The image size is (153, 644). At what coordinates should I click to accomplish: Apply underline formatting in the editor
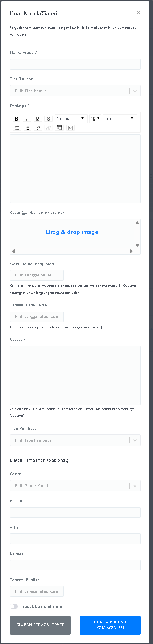(x=37, y=119)
